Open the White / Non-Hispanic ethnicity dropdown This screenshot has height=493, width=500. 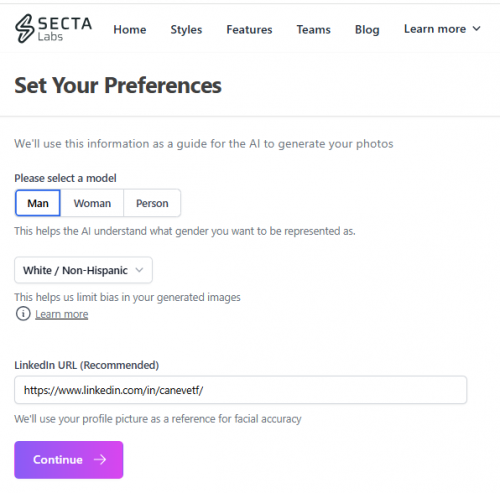(83, 270)
